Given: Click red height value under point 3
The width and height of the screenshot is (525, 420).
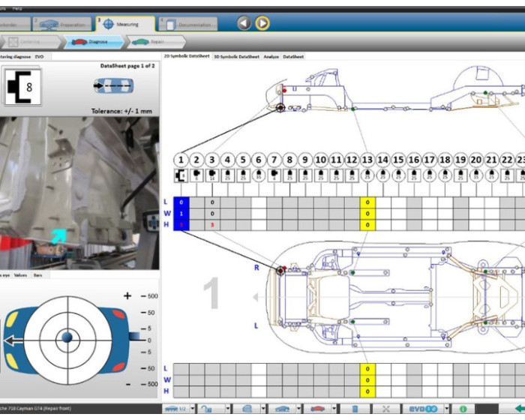Looking at the screenshot, I should [x=212, y=225].
